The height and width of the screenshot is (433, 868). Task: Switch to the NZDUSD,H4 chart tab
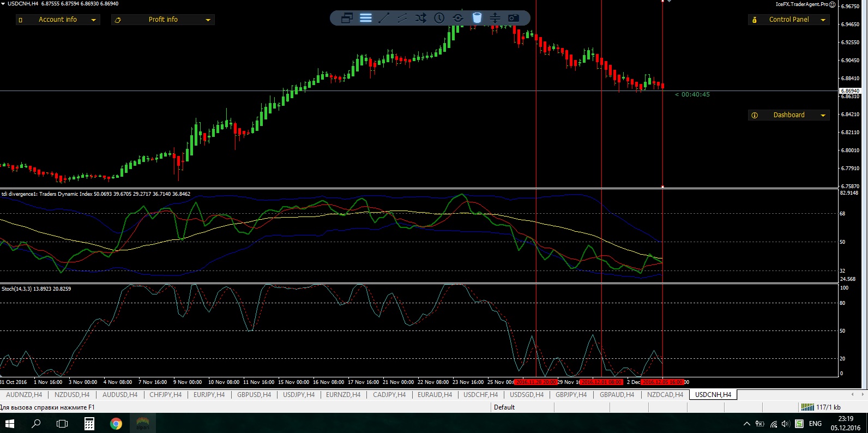(72, 395)
